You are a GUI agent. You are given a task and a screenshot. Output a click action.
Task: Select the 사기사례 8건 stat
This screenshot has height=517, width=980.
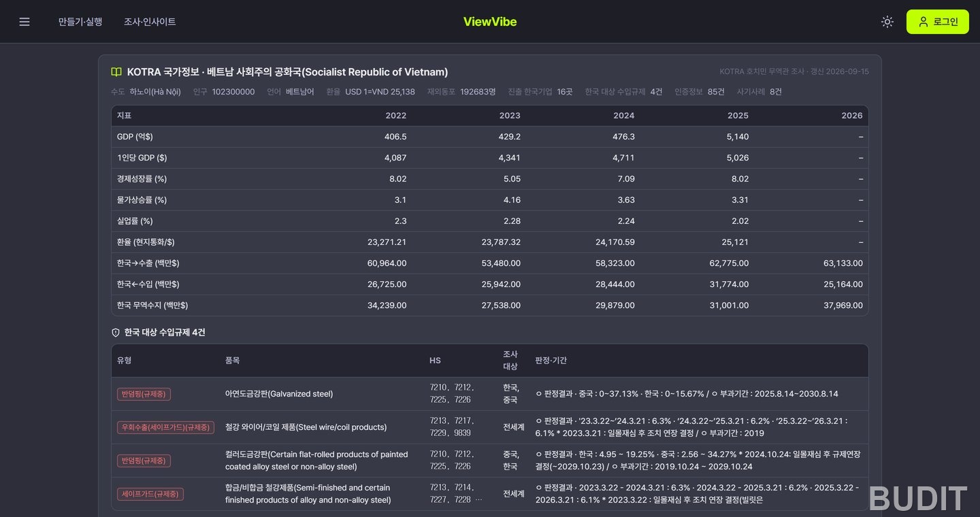[759, 92]
